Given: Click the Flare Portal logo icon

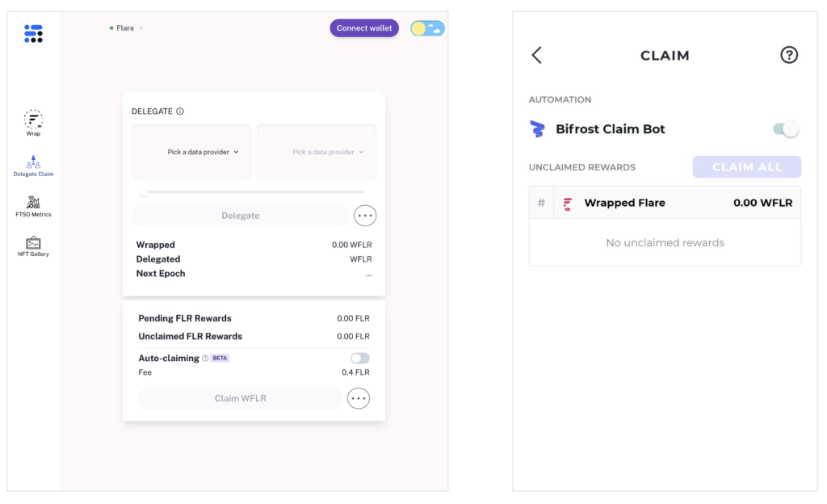Looking at the screenshot, I should (x=33, y=33).
